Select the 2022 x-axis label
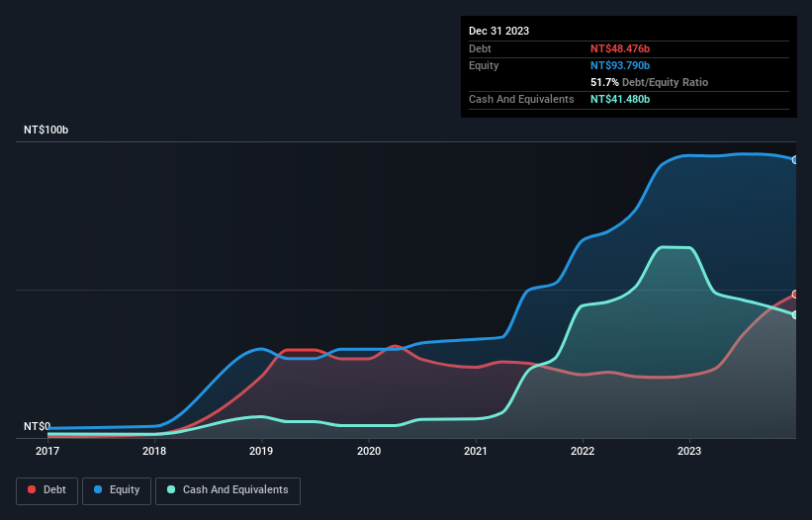The image size is (812, 520). (x=583, y=451)
